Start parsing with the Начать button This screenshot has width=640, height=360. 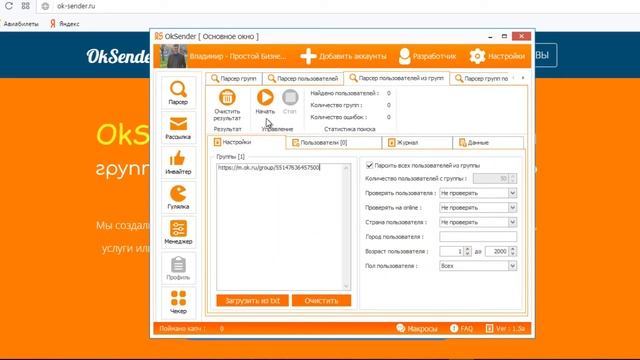265,102
